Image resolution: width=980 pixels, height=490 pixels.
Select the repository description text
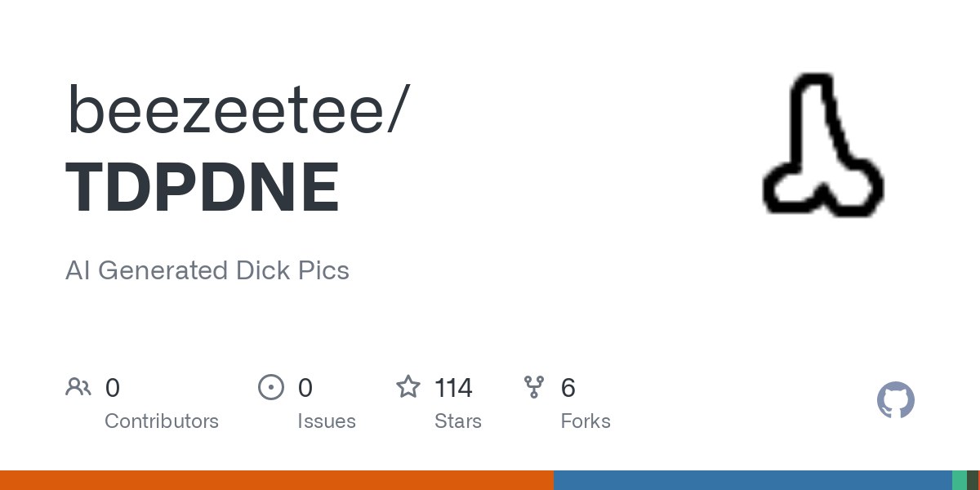pyautogui.click(x=207, y=270)
